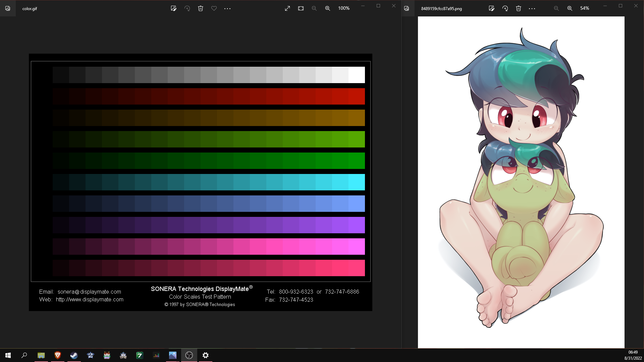Click the fax number 732-747-4523
Screen dimensions: 644x362
[x=296, y=300]
